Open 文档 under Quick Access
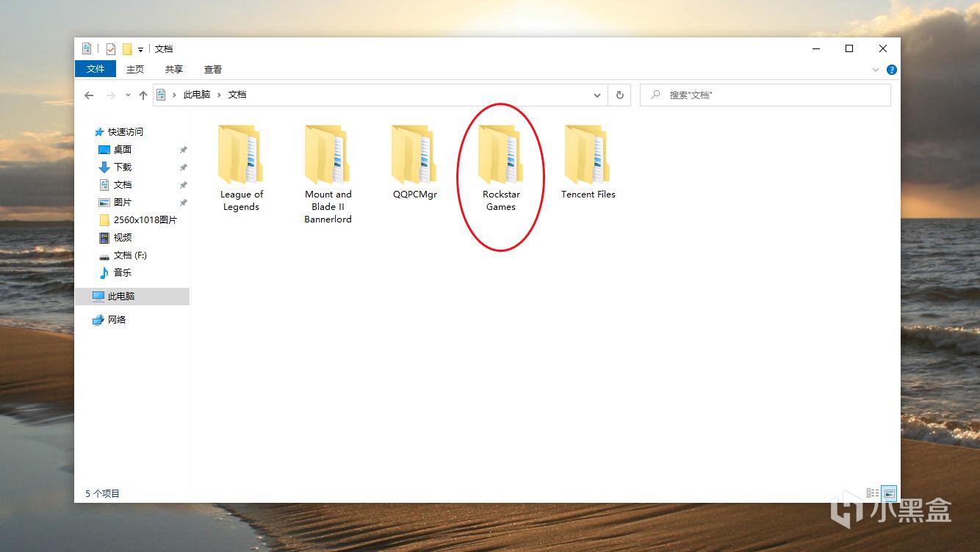 [x=122, y=185]
